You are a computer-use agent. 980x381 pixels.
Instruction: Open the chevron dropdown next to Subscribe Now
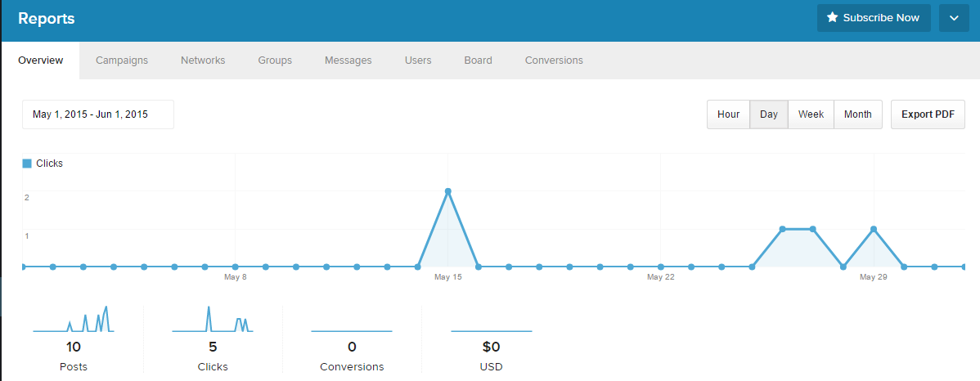[954, 18]
